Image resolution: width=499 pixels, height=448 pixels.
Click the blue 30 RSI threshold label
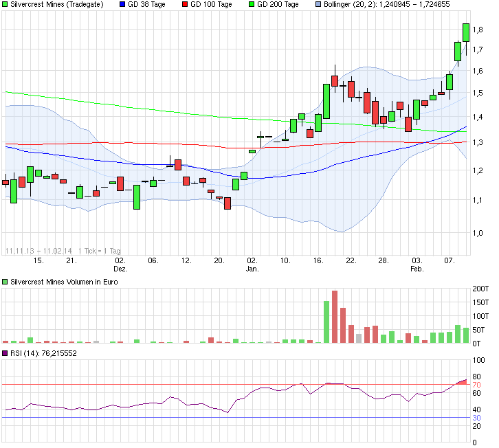coord(476,417)
